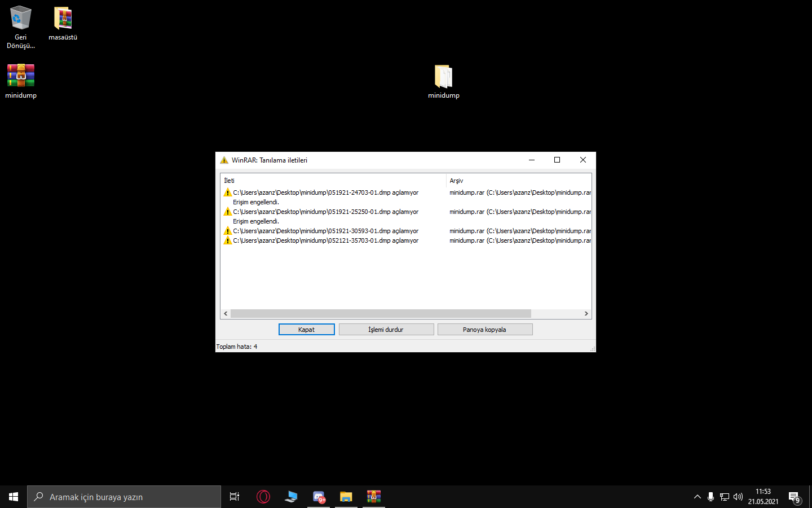
Task: Select the minidump folder on the desktop
Action: tap(444, 81)
